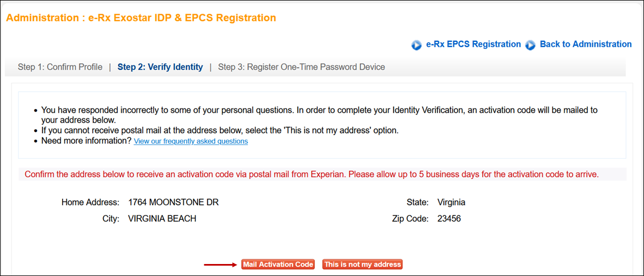Go Back to Administration
Screen dimensions: 644x276
[586, 44]
